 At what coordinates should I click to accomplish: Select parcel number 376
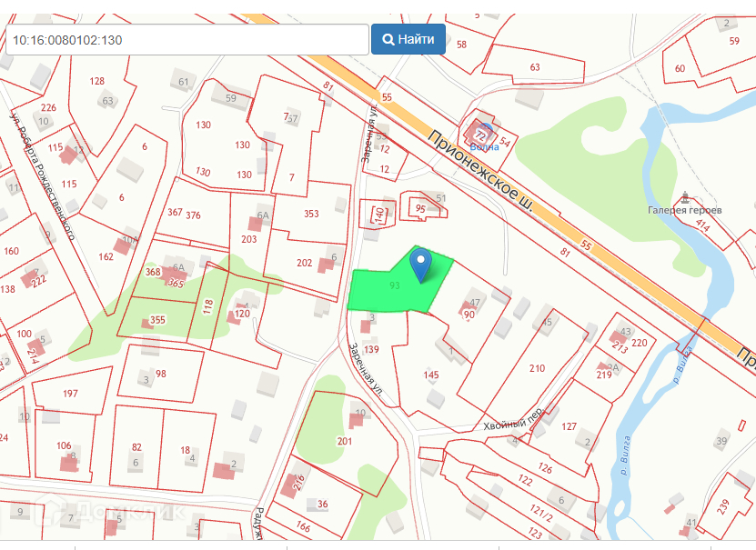tap(193, 215)
